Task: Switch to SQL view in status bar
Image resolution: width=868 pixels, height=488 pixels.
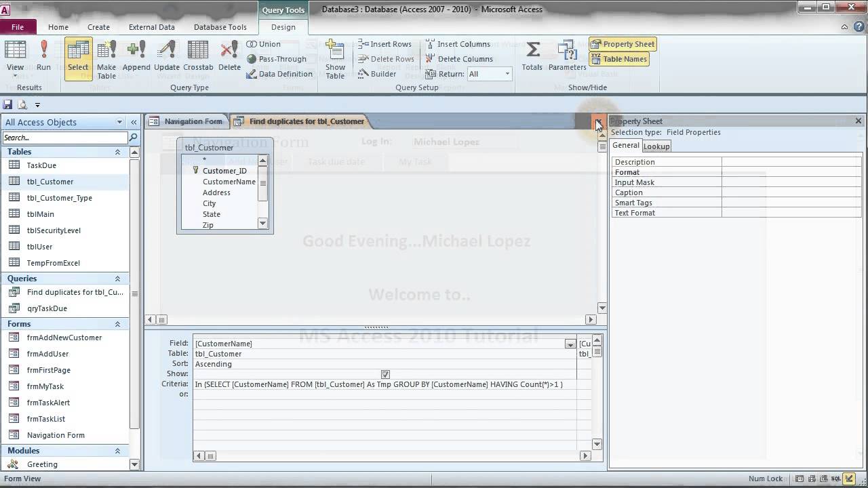Action: (x=836, y=479)
